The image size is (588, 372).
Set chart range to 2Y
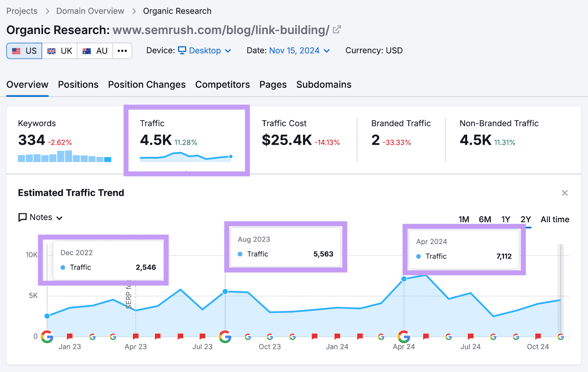point(526,219)
